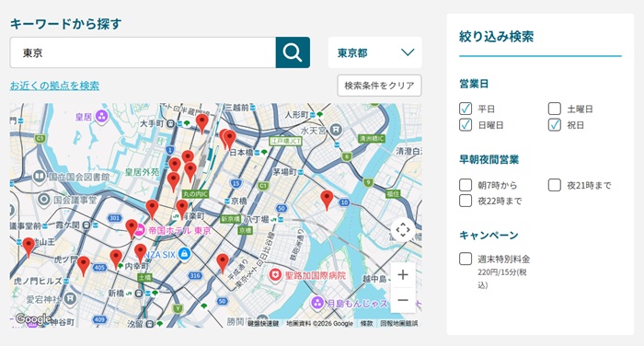The width and height of the screenshot is (644, 346).
Task: Enable the 夜21時まで checkbox
Action: pos(555,185)
